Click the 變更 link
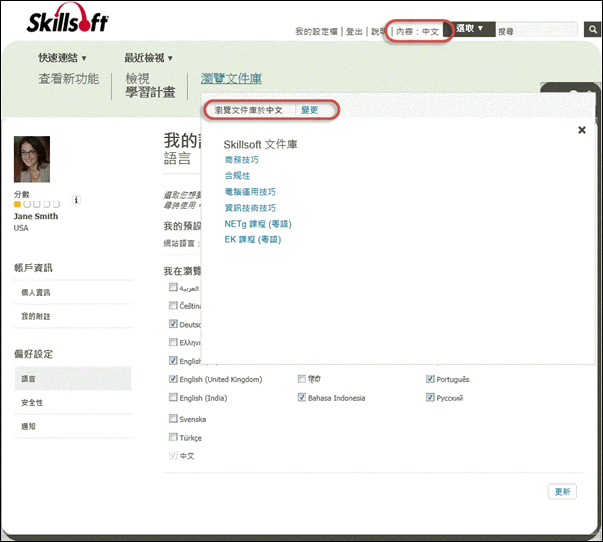Screen dimensions: 603x542 [x=310, y=110]
